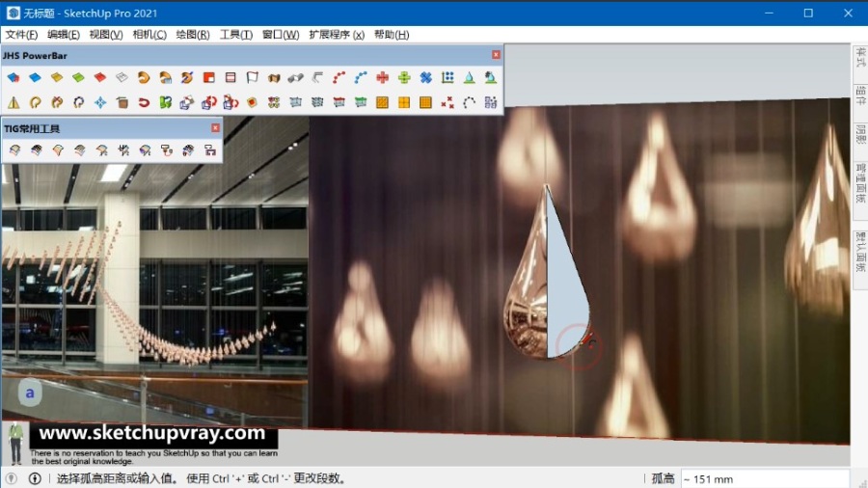Click the 'a' badge on the reference image

[30, 393]
